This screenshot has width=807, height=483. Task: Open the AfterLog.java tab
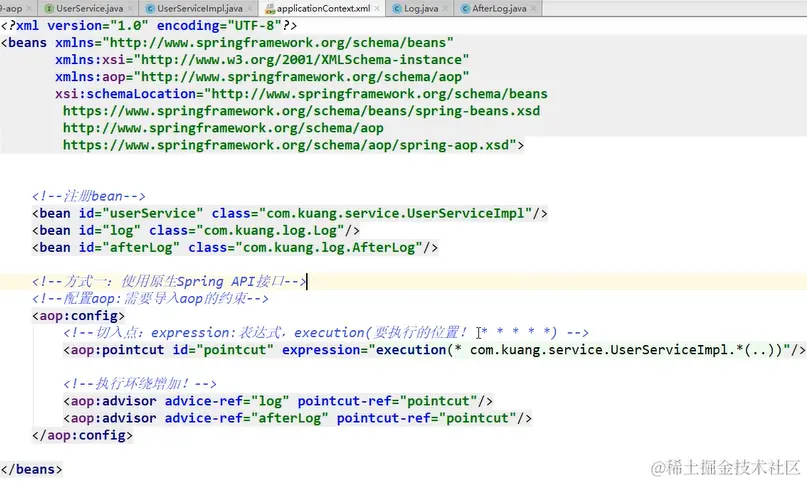[x=499, y=8]
